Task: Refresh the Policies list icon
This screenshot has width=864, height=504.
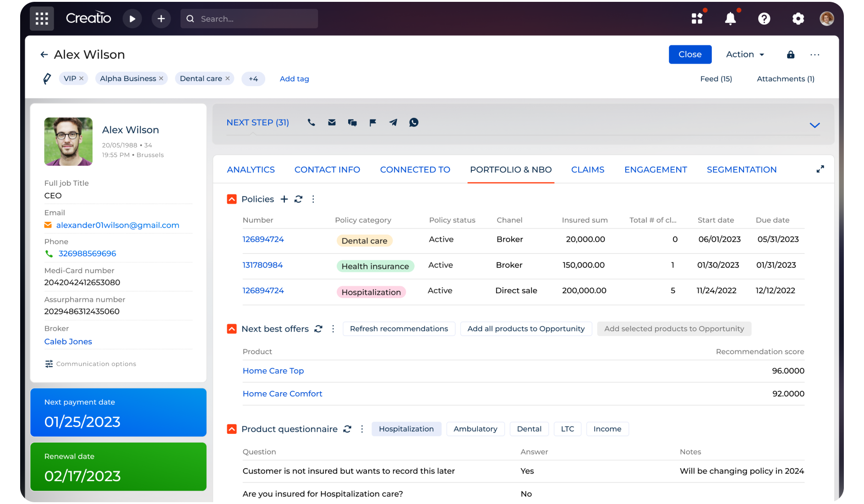Action: click(x=299, y=199)
